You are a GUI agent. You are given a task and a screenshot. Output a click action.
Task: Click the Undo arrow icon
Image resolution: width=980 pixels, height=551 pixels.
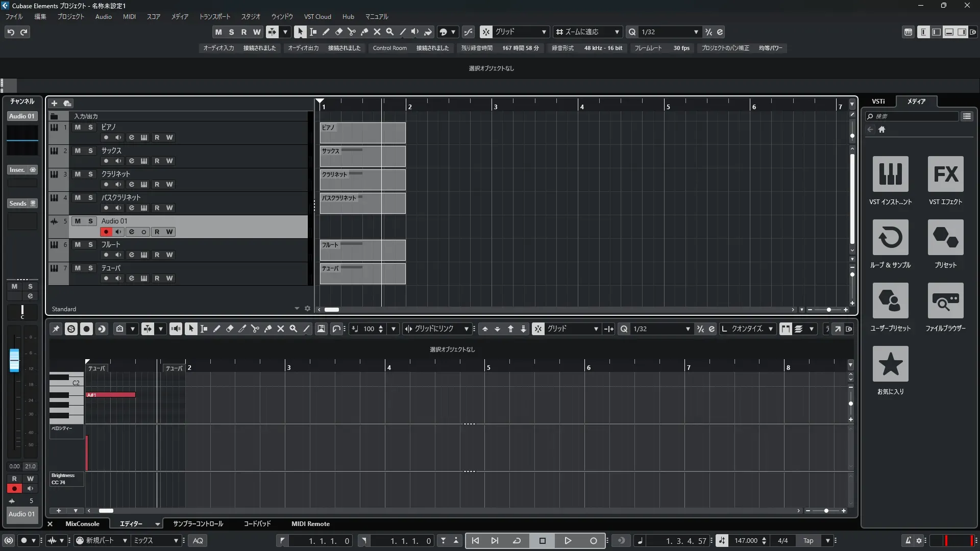click(11, 32)
